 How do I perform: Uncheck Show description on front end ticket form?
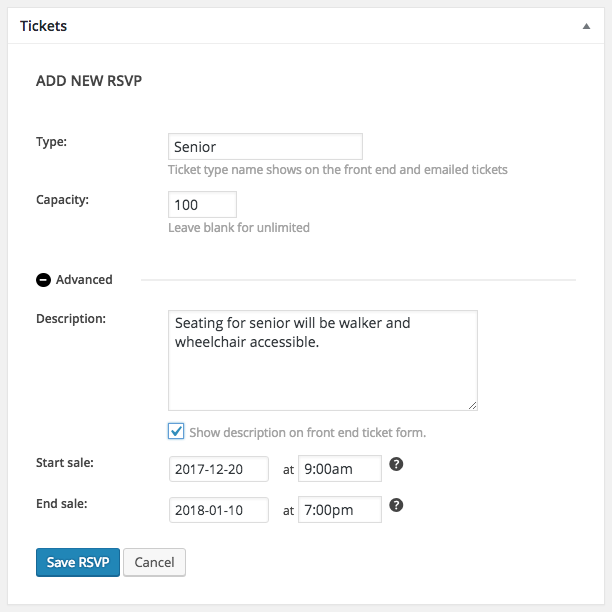176,431
